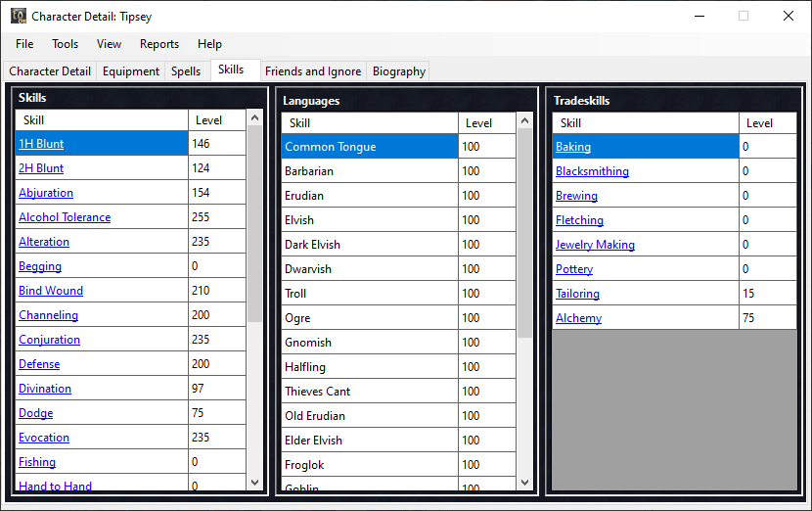Open the Friends and Ignore tab
Screen dimensions: 812x511
pyautogui.click(x=313, y=71)
